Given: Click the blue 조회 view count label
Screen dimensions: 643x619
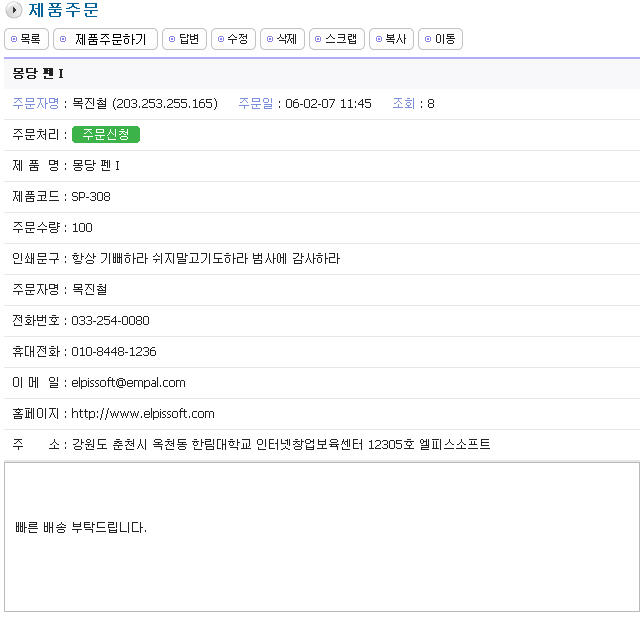Looking at the screenshot, I should point(403,103).
